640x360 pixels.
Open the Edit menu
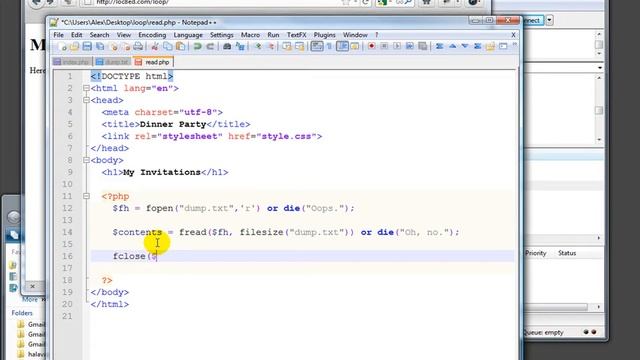click(x=76, y=35)
